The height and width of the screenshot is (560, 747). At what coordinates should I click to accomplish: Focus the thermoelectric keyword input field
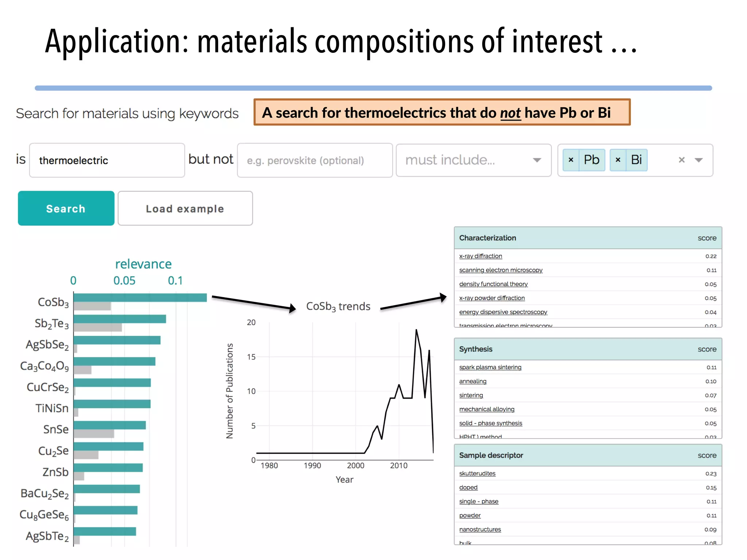click(x=107, y=160)
